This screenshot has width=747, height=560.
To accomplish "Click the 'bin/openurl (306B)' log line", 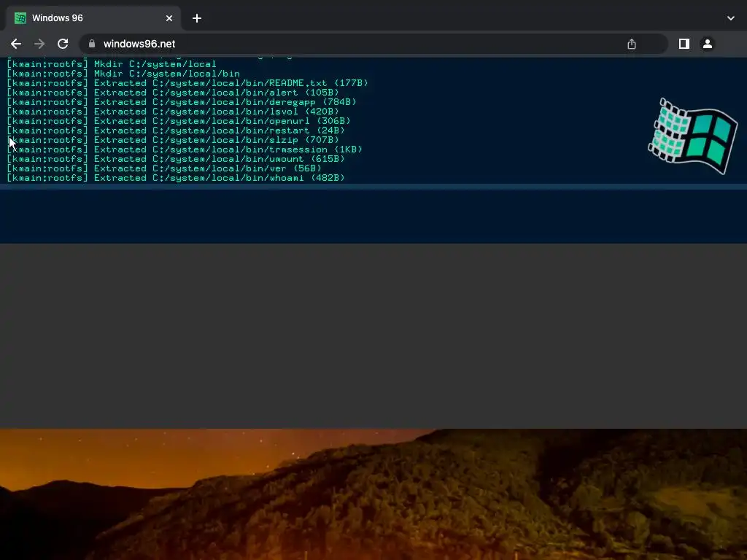I will (179, 121).
